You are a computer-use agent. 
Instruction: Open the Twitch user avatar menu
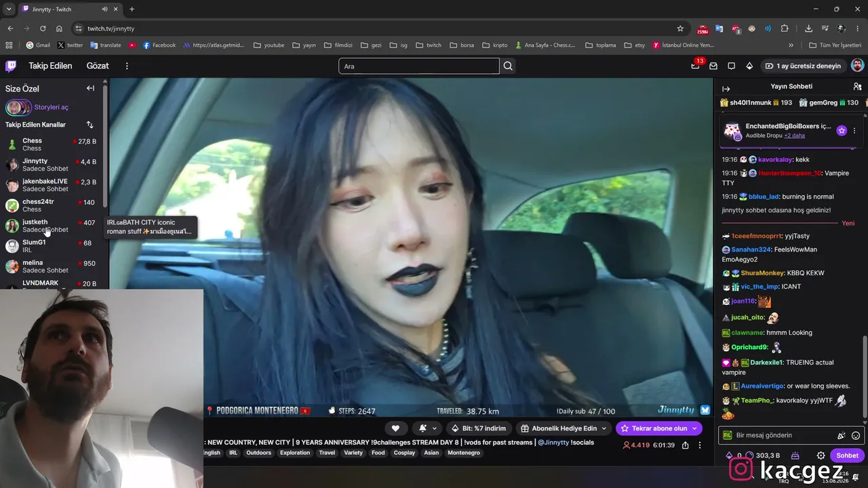(x=857, y=65)
